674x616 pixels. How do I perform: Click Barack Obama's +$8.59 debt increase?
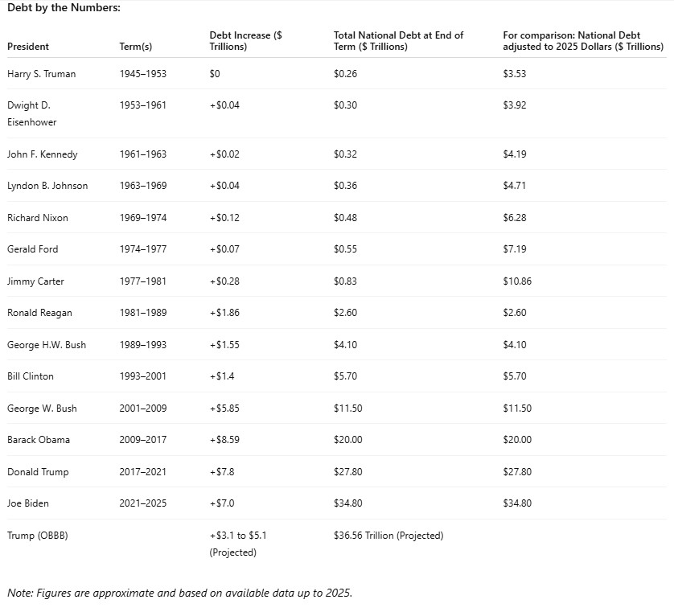224,440
